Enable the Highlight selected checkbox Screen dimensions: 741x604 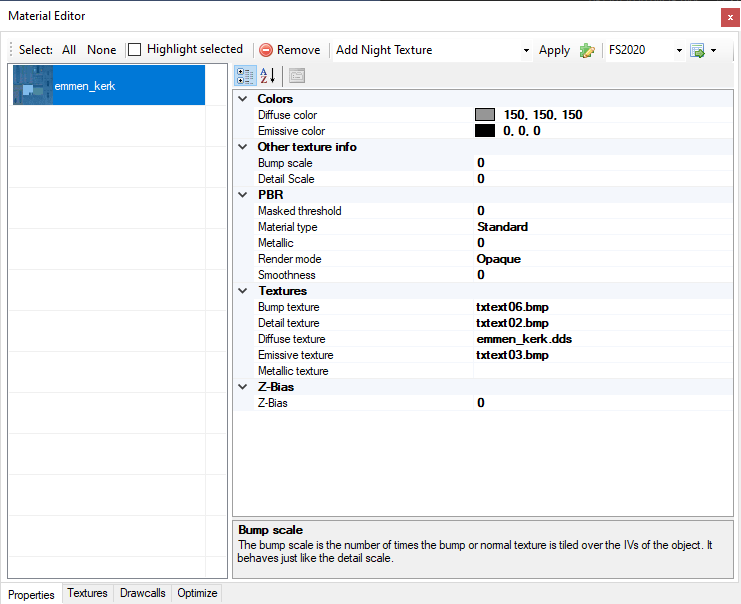(135, 49)
